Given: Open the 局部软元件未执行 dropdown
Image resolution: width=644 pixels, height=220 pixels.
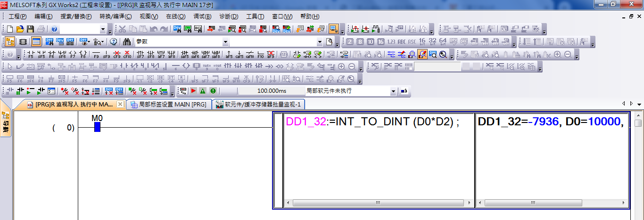Looking at the screenshot, I should (x=393, y=91).
